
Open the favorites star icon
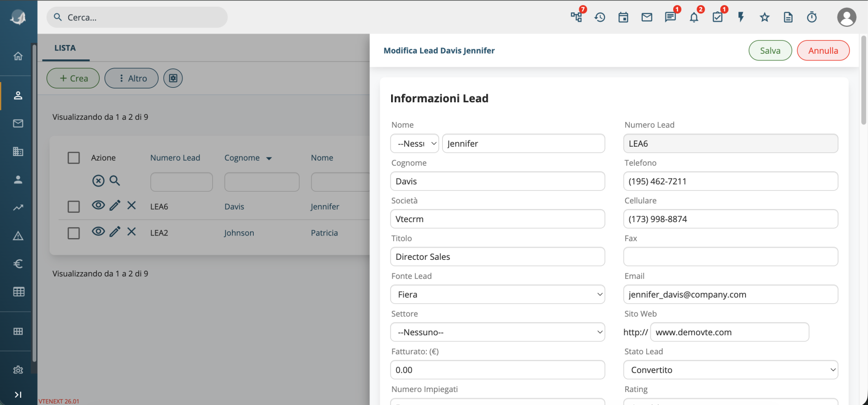tap(765, 17)
